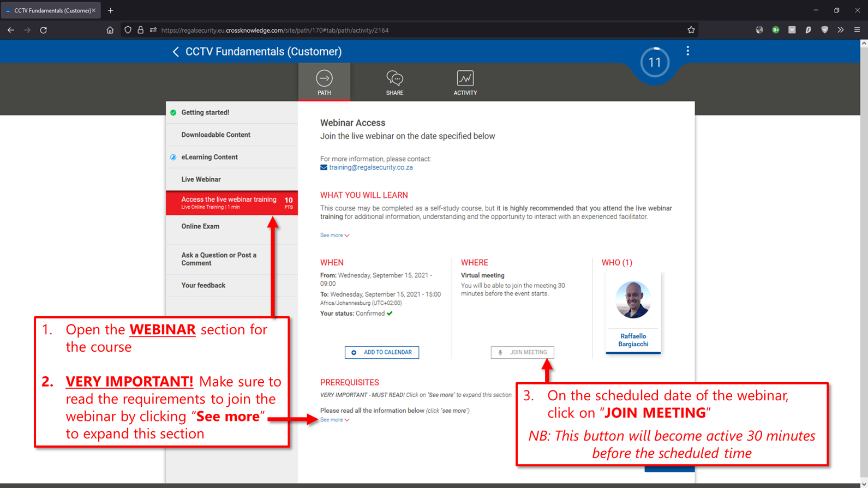
Task: Click the shield extension icon in toolbar
Action: 824,30
